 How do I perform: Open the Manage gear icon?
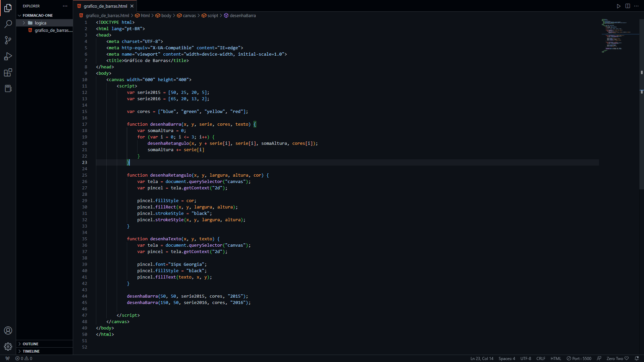[8, 347]
